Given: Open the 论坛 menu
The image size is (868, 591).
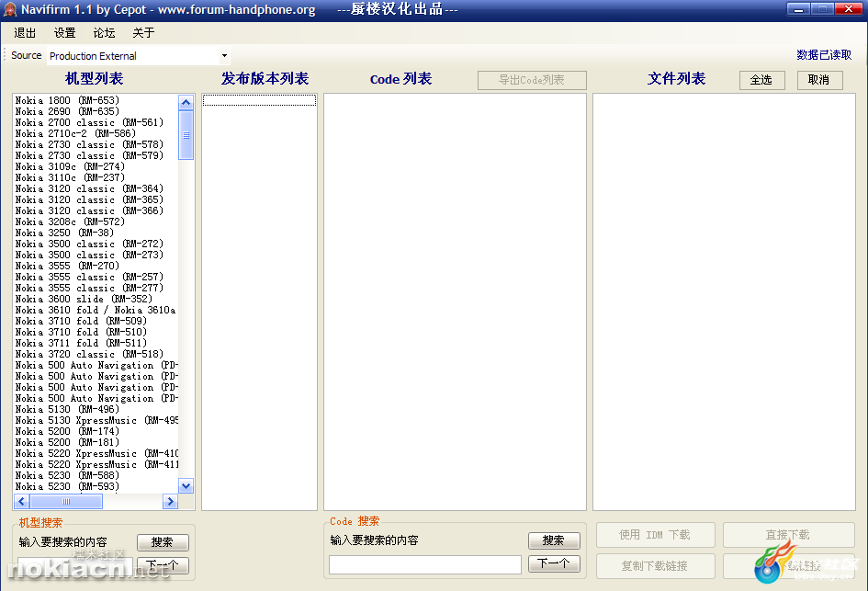Looking at the screenshot, I should (x=104, y=33).
